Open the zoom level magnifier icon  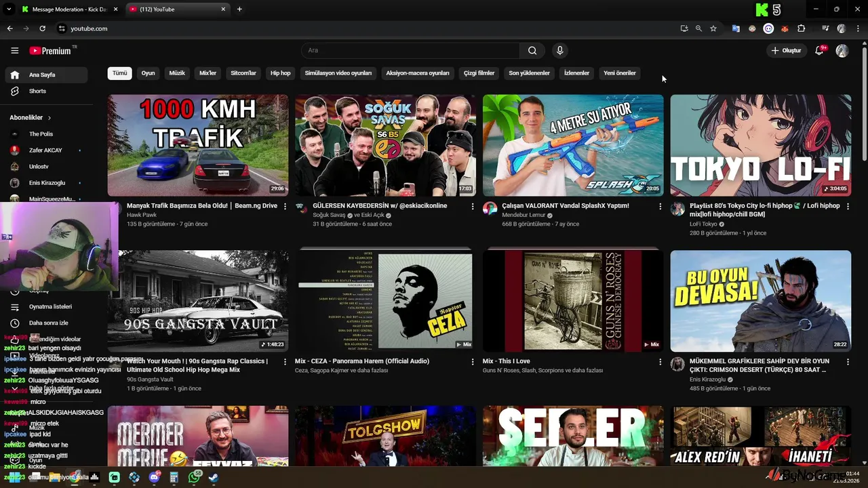(698, 28)
